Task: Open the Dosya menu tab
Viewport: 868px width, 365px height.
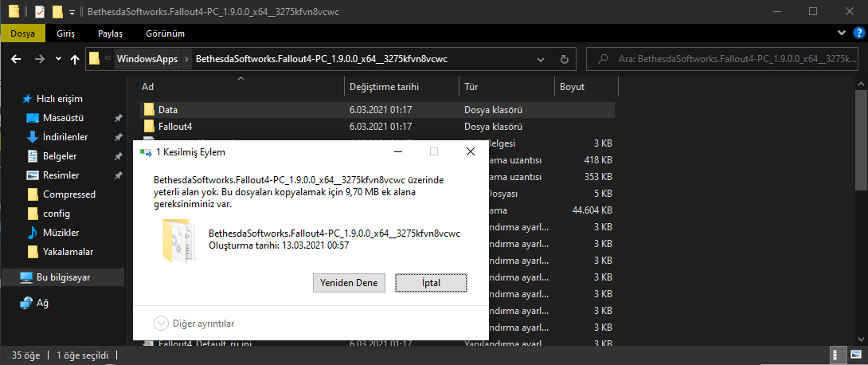Action: [x=23, y=33]
